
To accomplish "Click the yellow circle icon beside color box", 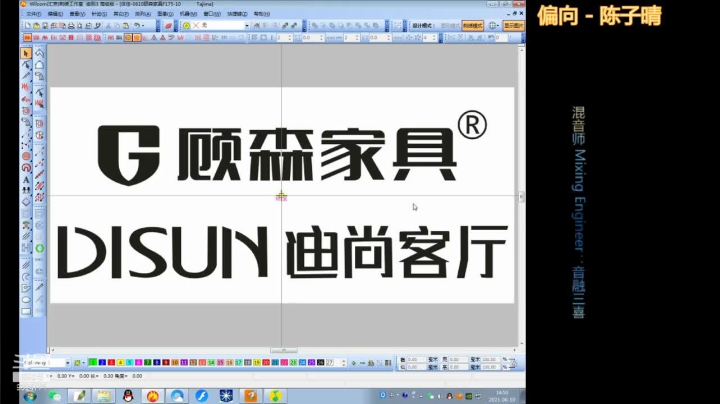I will coord(186,26).
